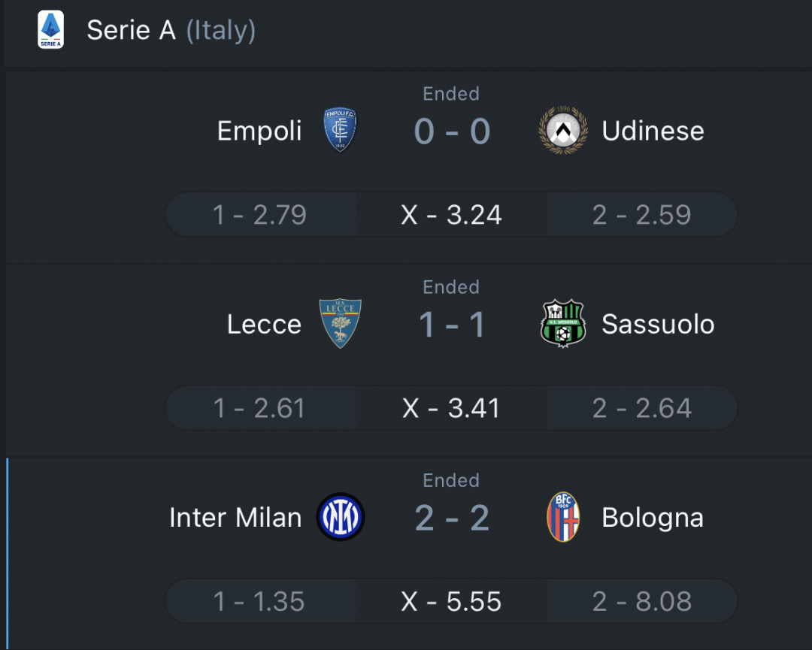Image resolution: width=812 pixels, height=650 pixels.
Task: Click the Sassuolo club crest
Action: [x=563, y=323]
